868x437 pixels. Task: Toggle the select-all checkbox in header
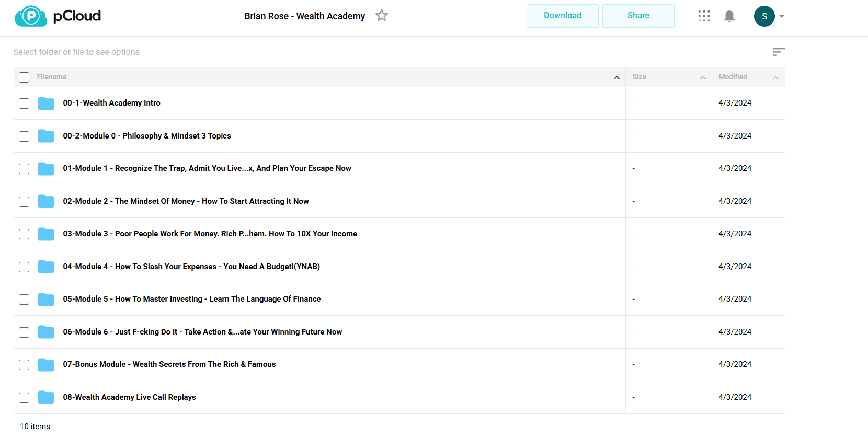point(24,77)
